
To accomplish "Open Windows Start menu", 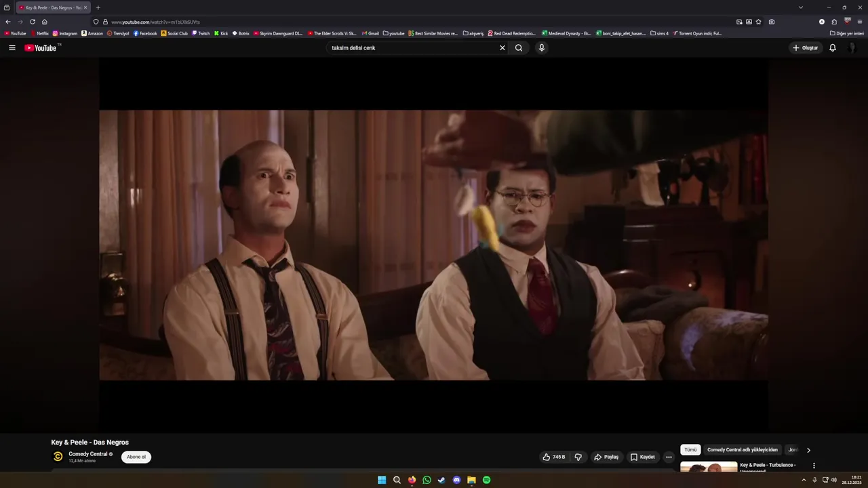I will pyautogui.click(x=382, y=480).
